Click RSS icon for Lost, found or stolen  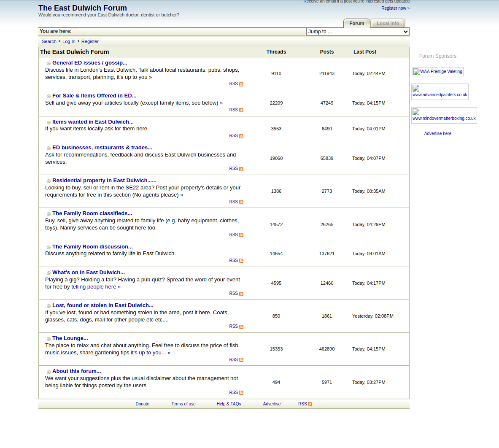pos(241,327)
